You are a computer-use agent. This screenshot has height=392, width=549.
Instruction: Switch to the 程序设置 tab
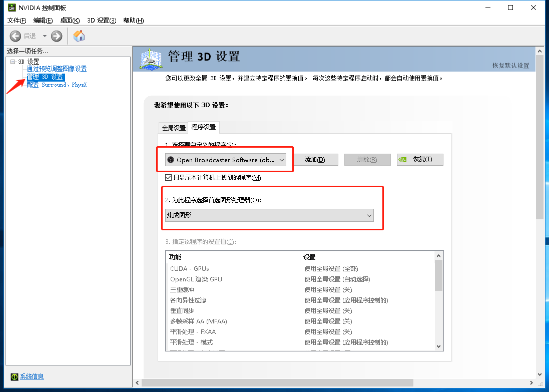click(x=204, y=127)
